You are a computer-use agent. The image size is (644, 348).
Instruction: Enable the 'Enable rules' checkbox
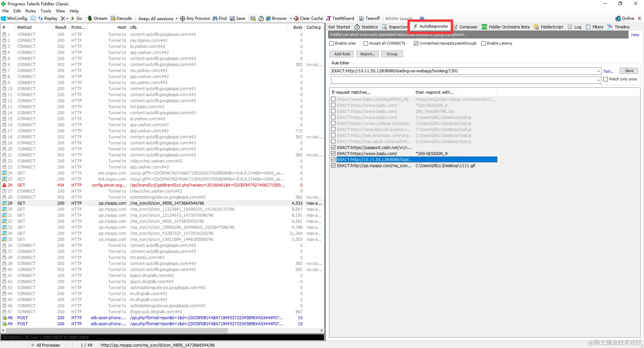[332, 43]
